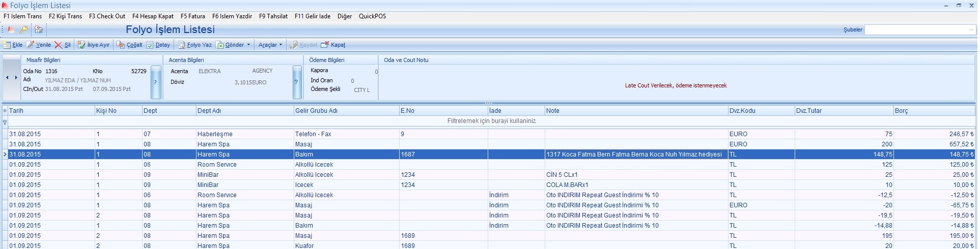
Task: Click the flame logo icon in top toolbar
Action: tap(11, 30)
